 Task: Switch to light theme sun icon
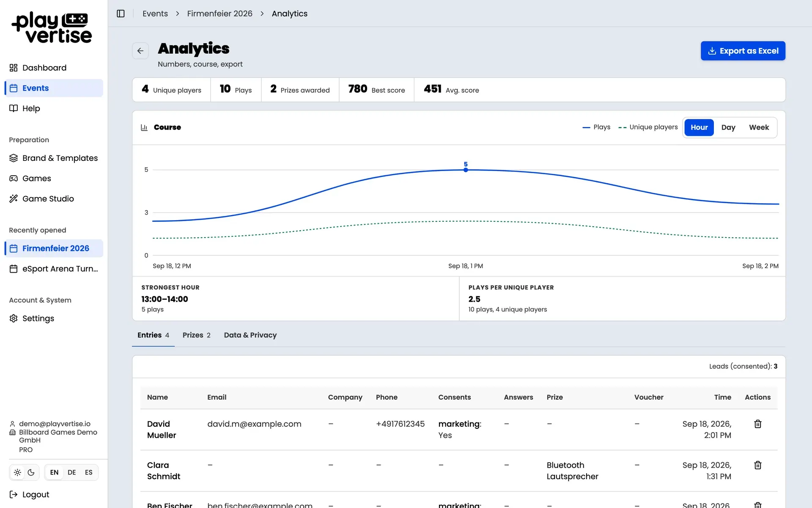coord(17,472)
